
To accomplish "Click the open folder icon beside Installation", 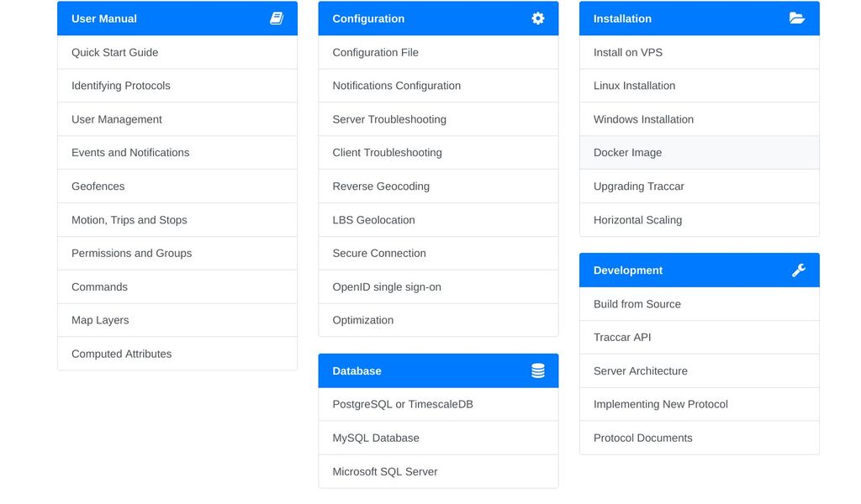I will click(797, 18).
